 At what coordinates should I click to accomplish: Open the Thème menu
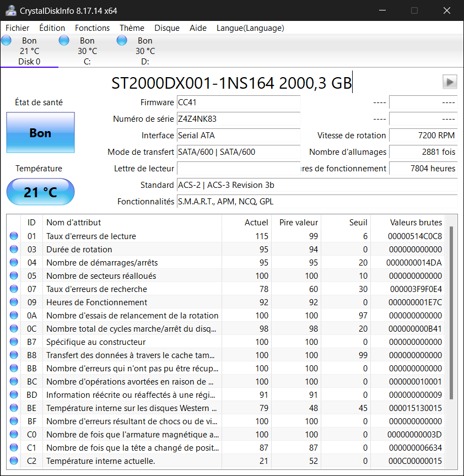(132, 28)
